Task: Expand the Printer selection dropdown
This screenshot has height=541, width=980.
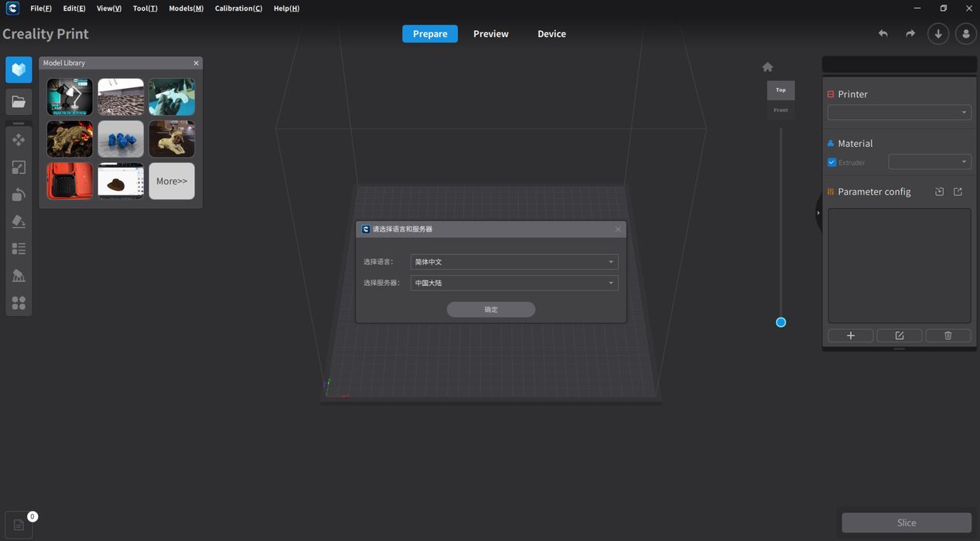Action: click(x=899, y=113)
